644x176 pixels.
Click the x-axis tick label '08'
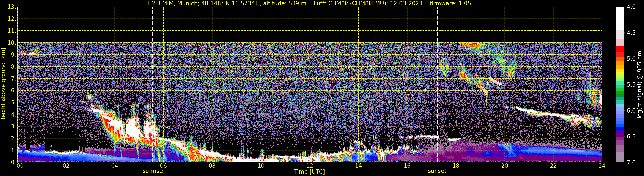click(x=212, y=166)
